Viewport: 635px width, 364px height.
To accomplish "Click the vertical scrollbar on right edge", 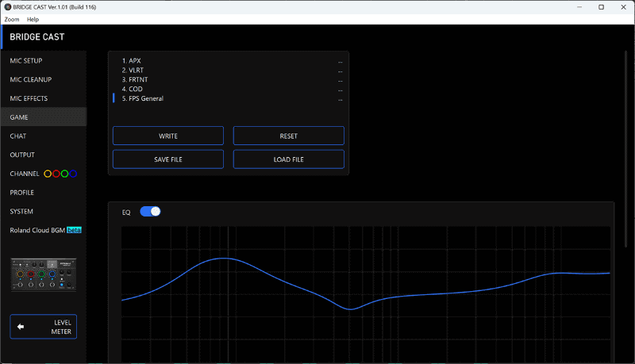I will (x=625, y=148).
